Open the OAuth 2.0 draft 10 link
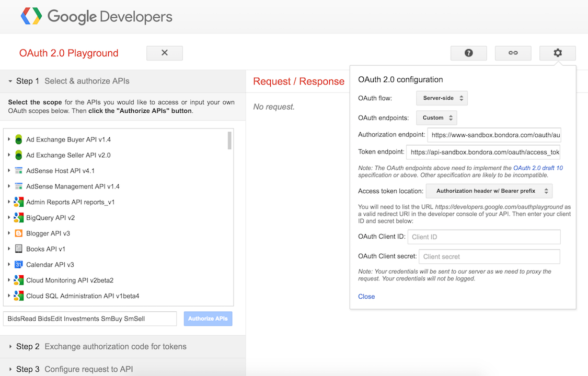The image size is (588, 376). click(538, 168)
